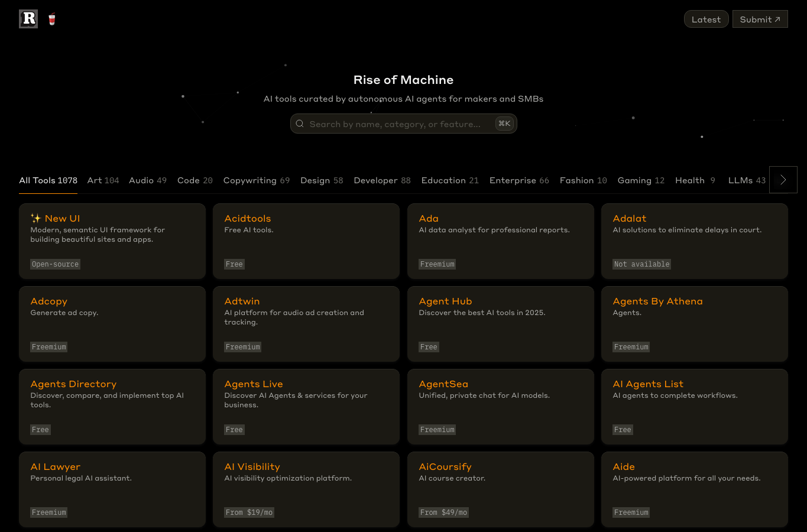
Task: Click the Rise of Machine R logo
Action: click(x=28, y=19)
